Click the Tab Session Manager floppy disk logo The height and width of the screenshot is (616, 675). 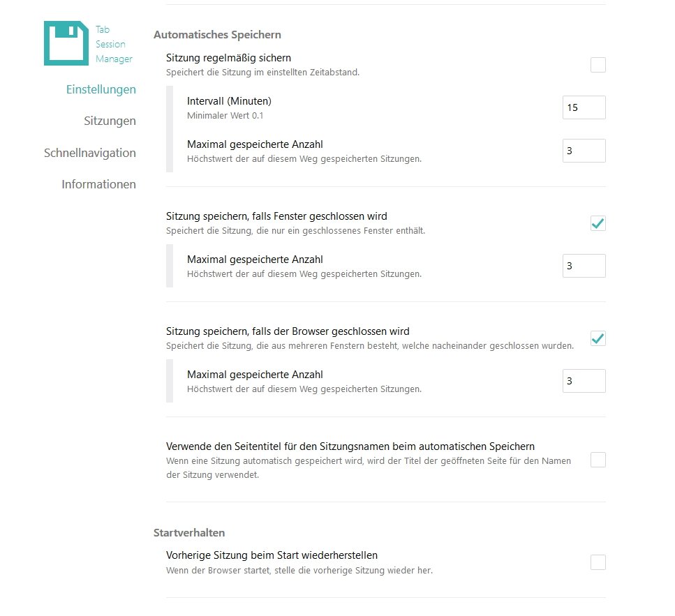[66, 43]
